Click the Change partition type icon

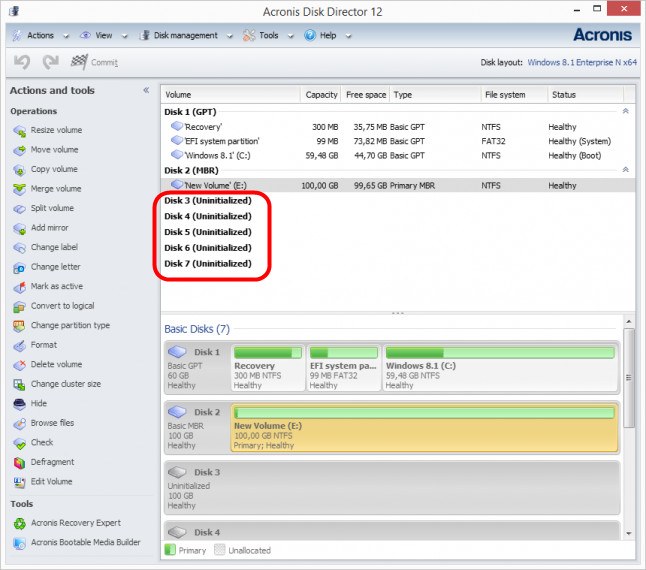[x=19, y=326]
